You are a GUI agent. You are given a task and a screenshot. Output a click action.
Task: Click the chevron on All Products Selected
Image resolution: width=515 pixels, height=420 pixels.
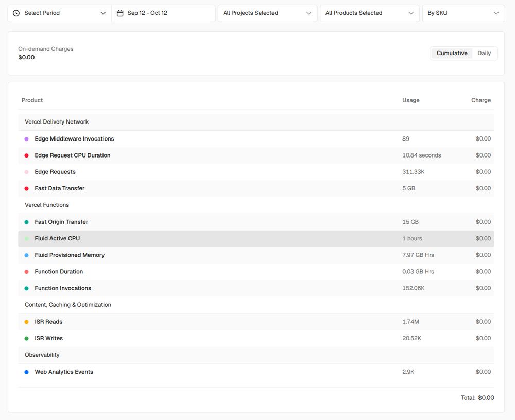coord(411,13)
